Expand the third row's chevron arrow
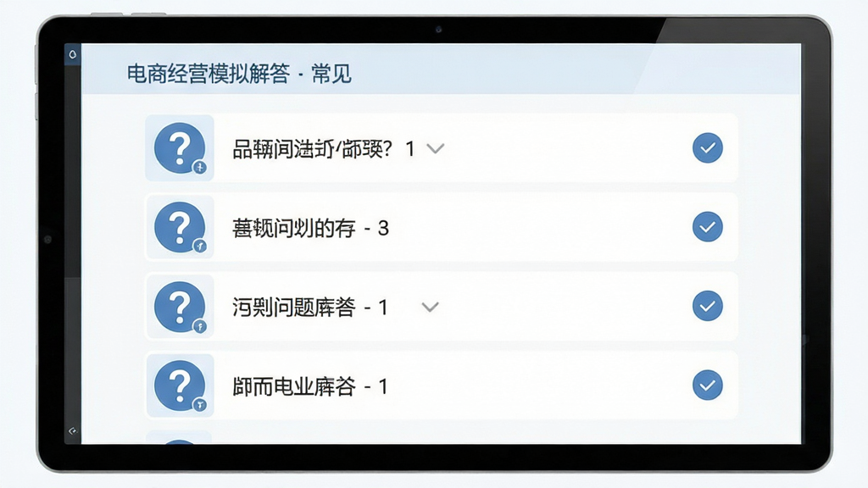868x488 pixels. [x=430, y=307]
